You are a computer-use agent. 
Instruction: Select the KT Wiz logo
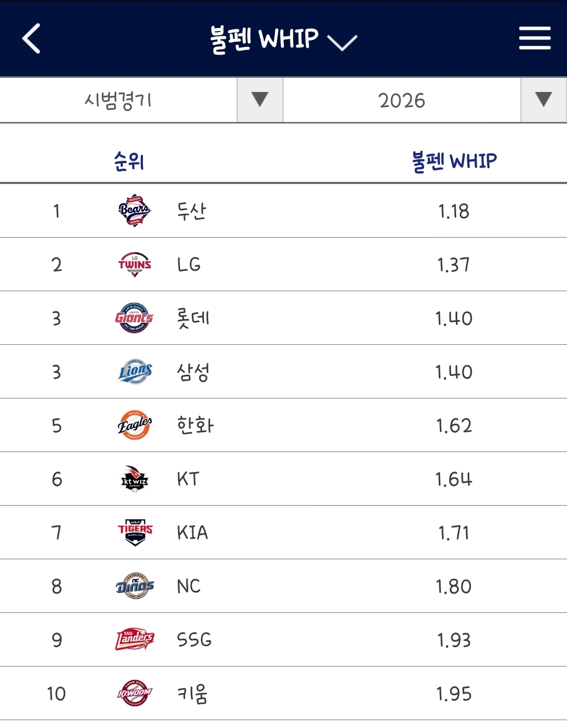pyautogui.click(x=135, y=479)
